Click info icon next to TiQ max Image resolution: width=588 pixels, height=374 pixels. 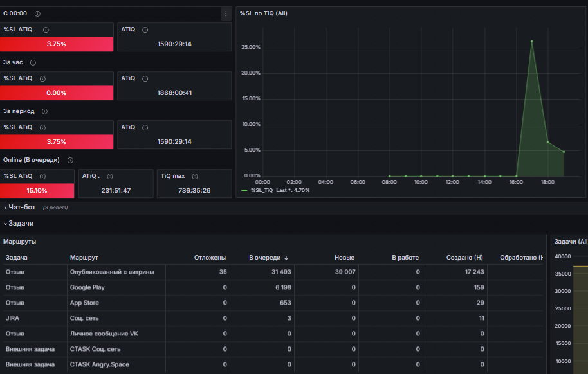pos(195,176)
